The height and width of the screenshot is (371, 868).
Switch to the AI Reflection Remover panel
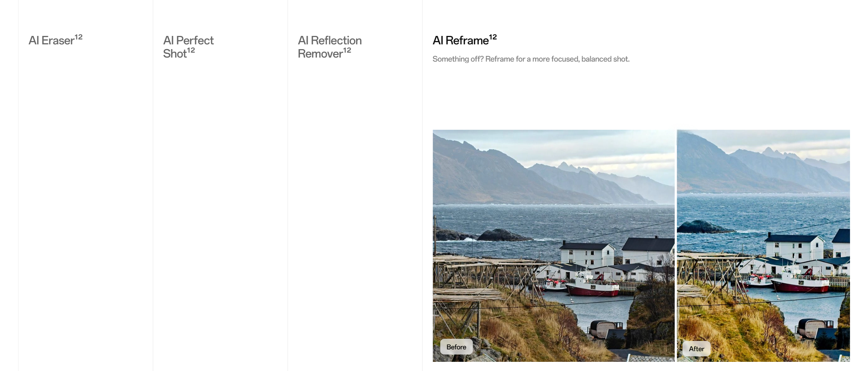[x=330, y=47]
